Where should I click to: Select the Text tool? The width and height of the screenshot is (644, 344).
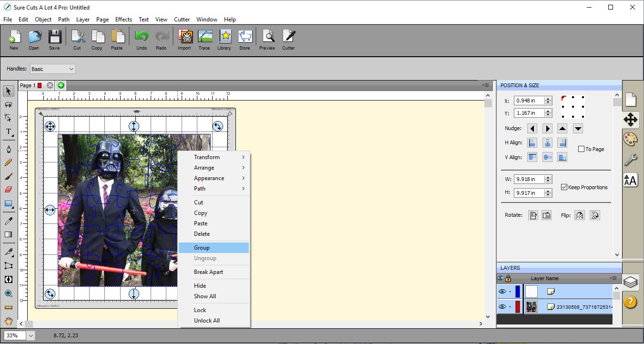[x=8, y=132]
